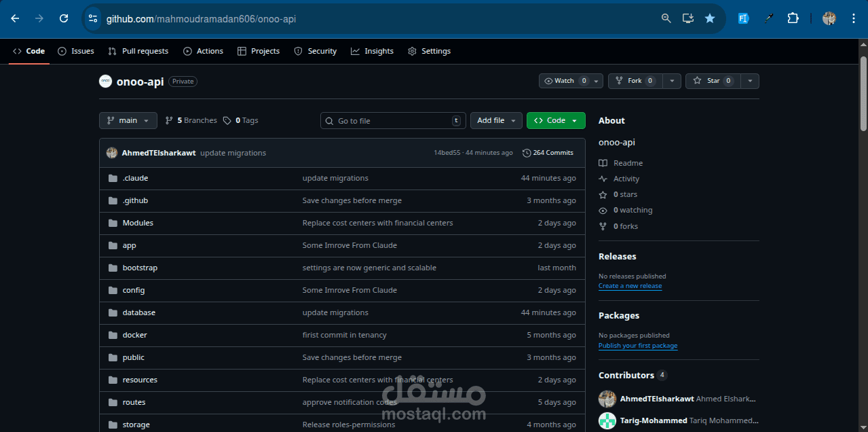Click Create a new release link
The height and width of the screenshot is (432, 868).
[x=630, y=286]
